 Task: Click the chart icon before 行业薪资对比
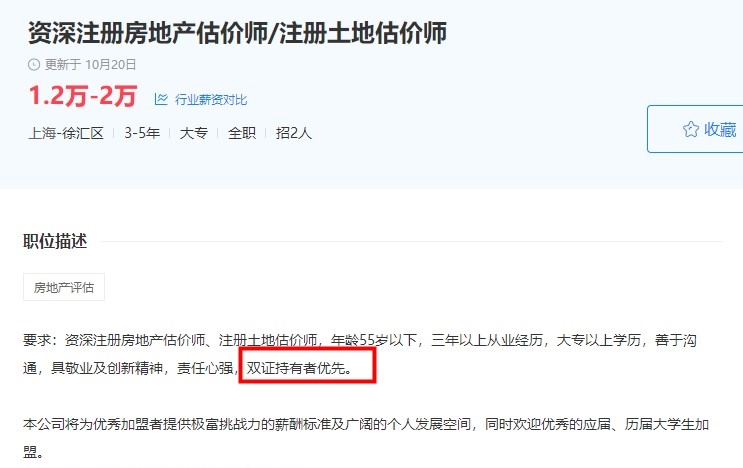161,99
